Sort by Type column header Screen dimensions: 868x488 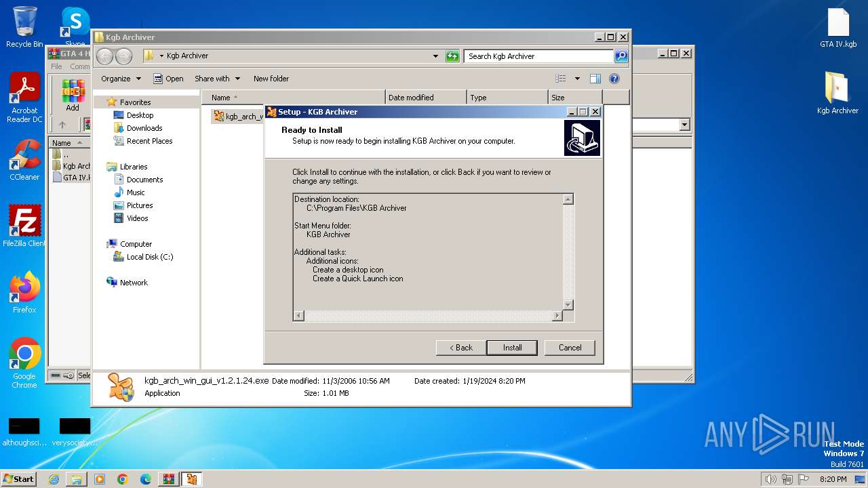click(507, 98)
